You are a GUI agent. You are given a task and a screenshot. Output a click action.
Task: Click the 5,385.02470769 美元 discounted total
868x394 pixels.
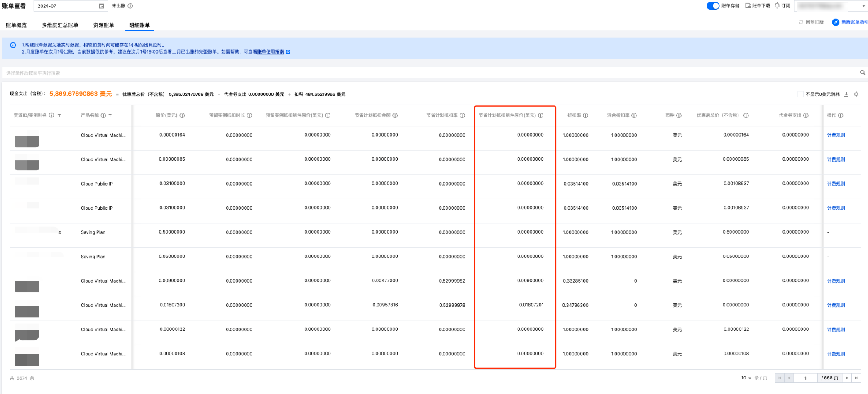point(191,95)
